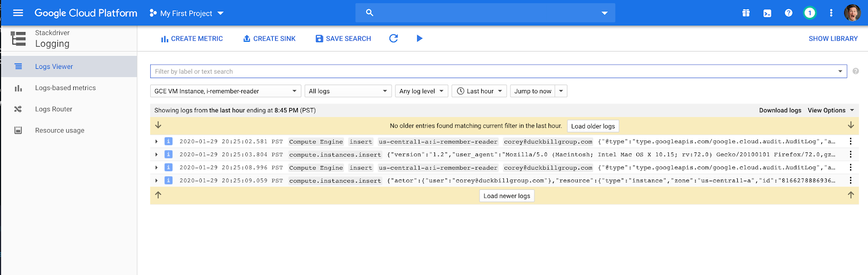Image resolution: width=868 pixels, height=275 pixels.
Task: Click SHOW LIBRARY link
Action: pyautogui.click(x=833, y=39)
